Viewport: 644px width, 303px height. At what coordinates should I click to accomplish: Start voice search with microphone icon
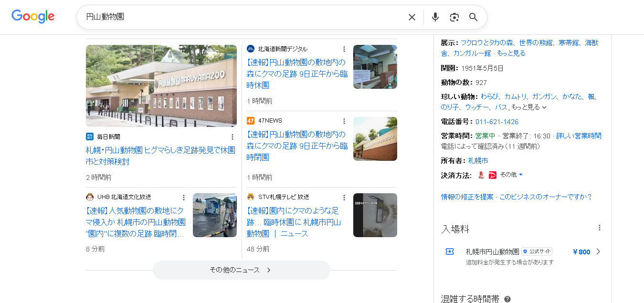(x=435, y=17)
